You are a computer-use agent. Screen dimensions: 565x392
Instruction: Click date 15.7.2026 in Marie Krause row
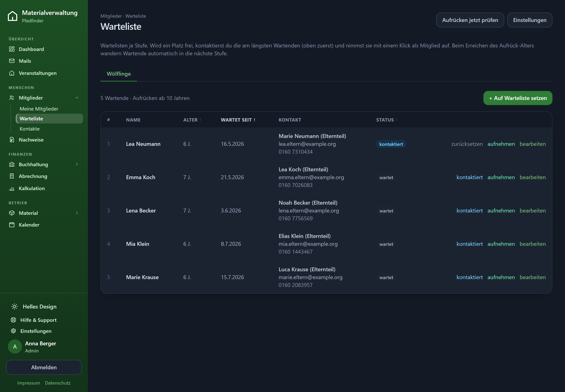(x=232, y=277)
